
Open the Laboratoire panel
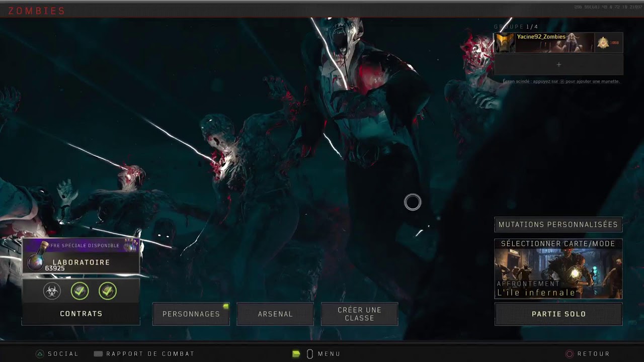click(x=81, y=256)
